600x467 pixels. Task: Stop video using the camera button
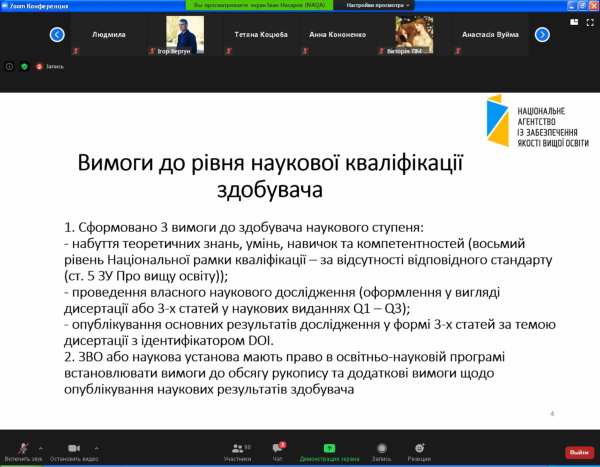73,449
